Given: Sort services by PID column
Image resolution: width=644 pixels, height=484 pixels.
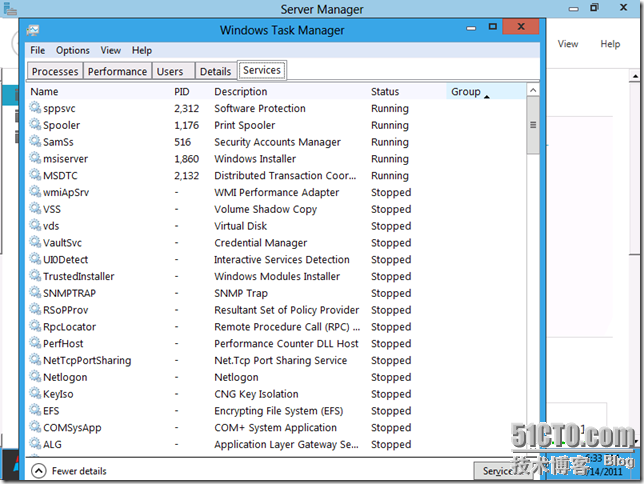Looking at the screenshot, I should tap(182, 92).
